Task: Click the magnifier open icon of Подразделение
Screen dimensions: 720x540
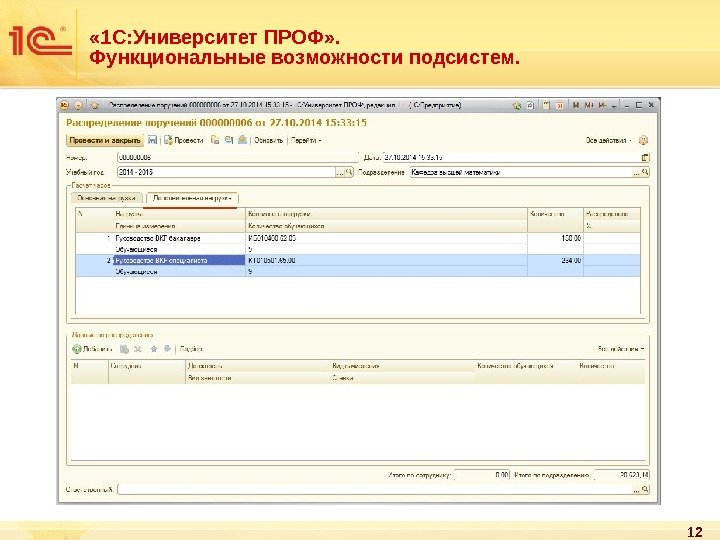Action: pos(645,172)
